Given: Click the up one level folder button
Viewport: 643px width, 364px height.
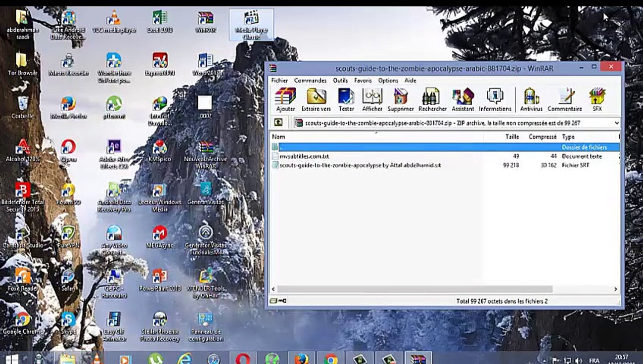Looking at the screenshot, I should pos(278,123).
